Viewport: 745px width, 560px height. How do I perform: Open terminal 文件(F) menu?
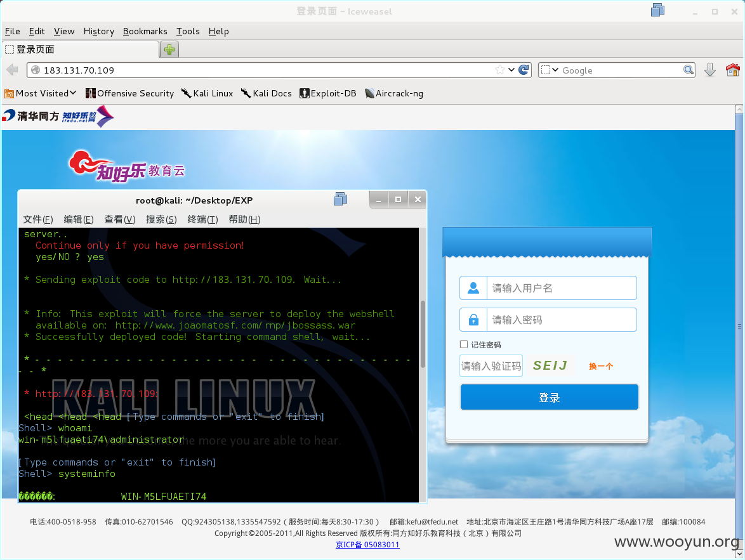(x=38, y=219)
